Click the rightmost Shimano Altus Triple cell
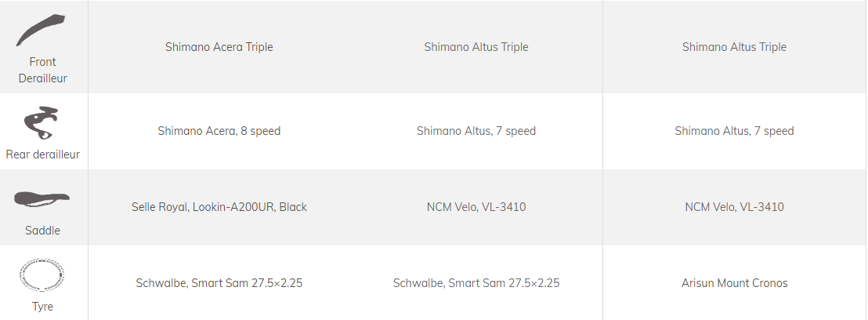Screen dimensions: 868x320 click(734, 47)
